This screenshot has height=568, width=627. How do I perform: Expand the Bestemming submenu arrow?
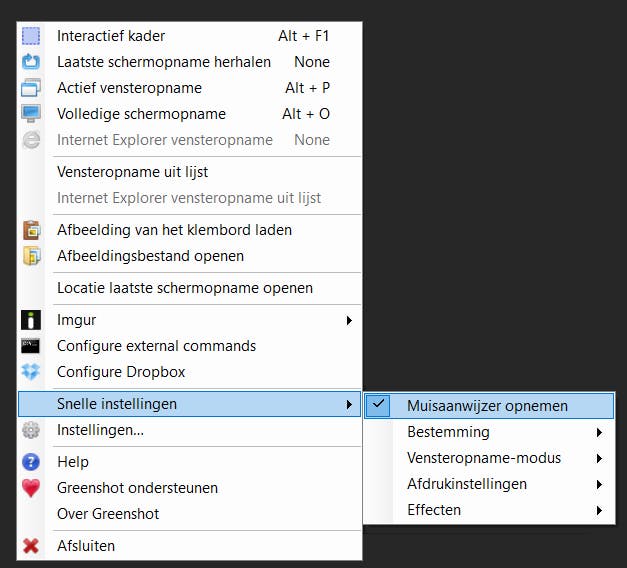pyautogui.click(x=599, y=432)
